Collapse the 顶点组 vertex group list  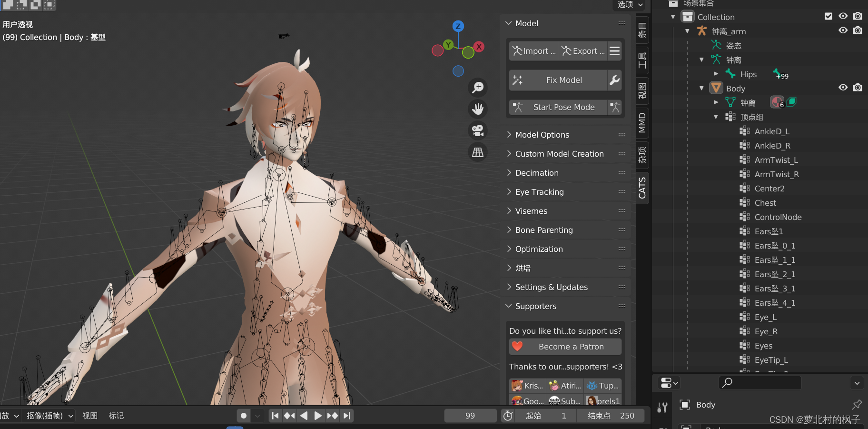(716, 117)
